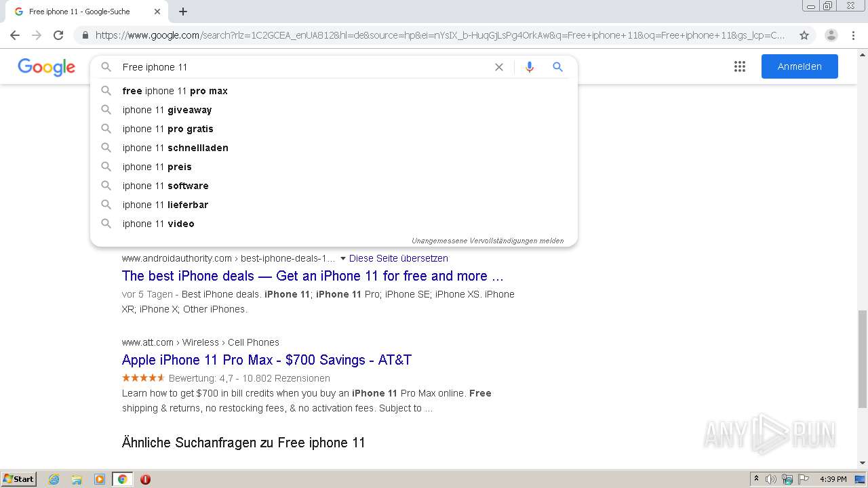
Task: Select suggestion 'iphone 11 schnellladen'
Action: coord(334,148)
